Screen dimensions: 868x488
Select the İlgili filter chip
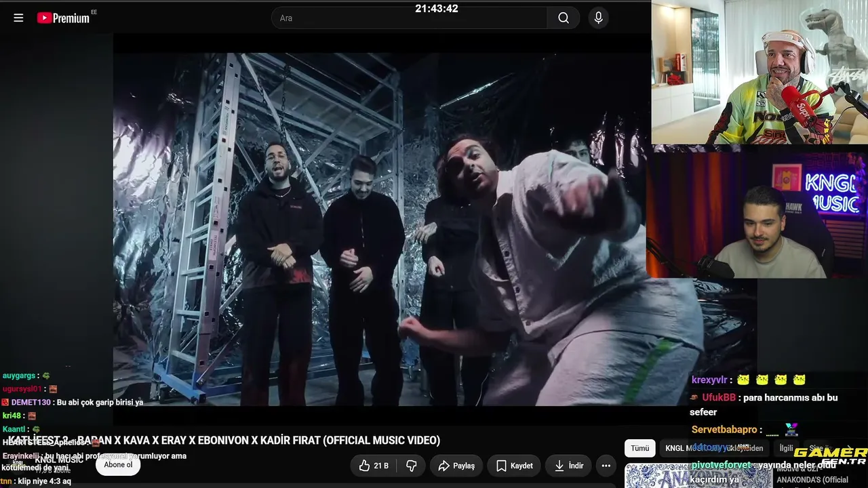pos(786,448)
